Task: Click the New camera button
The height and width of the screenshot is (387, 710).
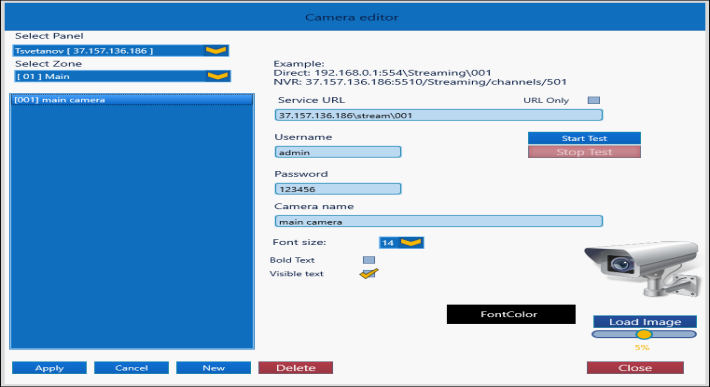Action: point(213,368)
